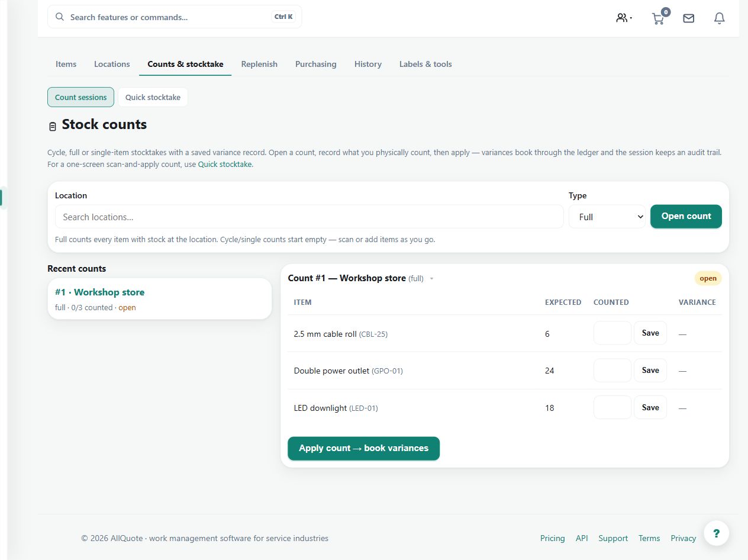Click Apply count → book variances
This screenshot has height=560, width=748.
[363, 448]
